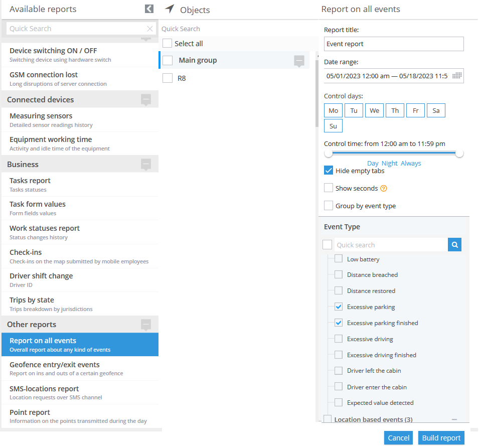Viewport: 479px width, 448px height.
Task: Uncheck the Excessive parking event type
Action: click(x=339, y=307)
